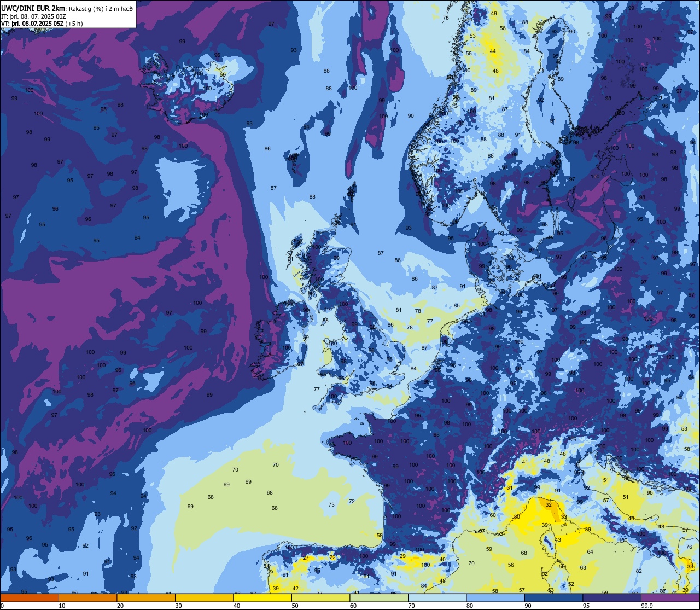Click the 'Rakastig (%) í 2 m hæð' label
The width and height of the screenshot is (700, 610).
[x=101, y=8]
